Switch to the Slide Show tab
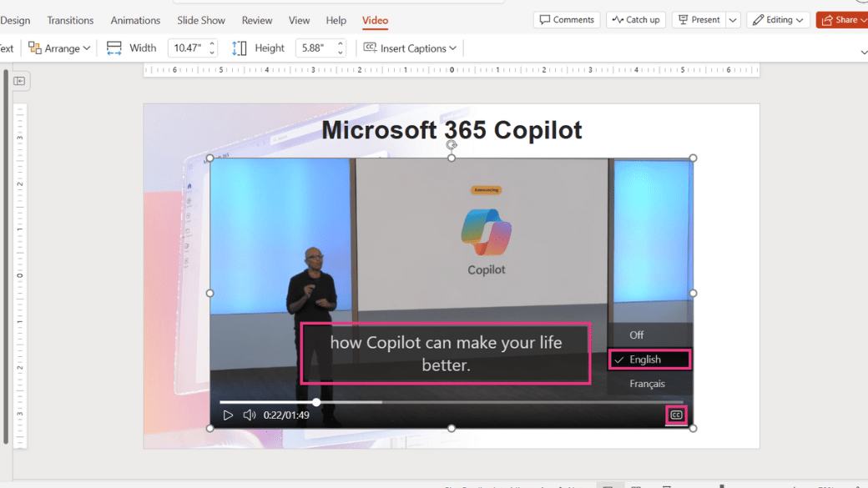 (201, 19)
